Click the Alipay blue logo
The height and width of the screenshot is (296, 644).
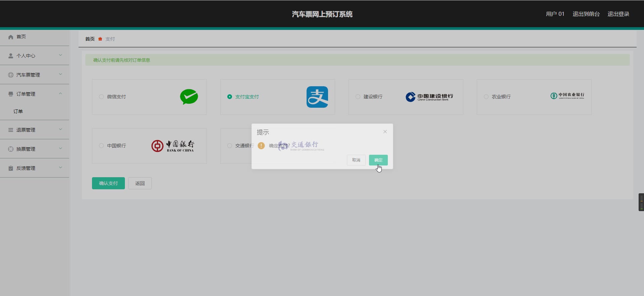coord(317,97)
